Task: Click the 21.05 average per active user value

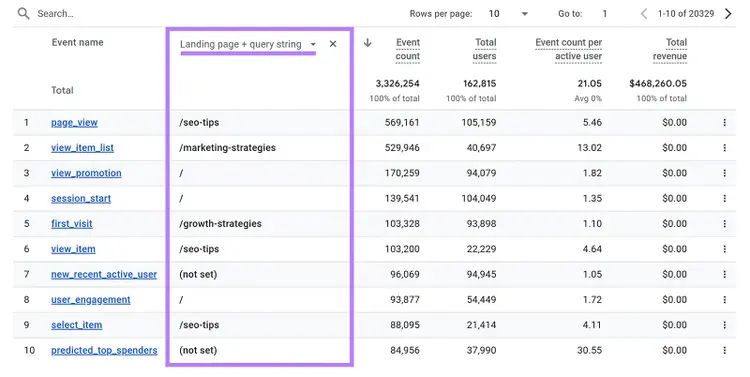Action: 589,83
